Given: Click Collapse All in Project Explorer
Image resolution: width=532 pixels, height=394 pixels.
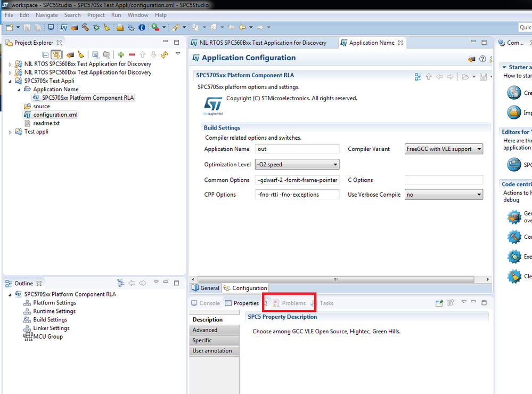Looking at the screenshot, I should tap(45, 54).
